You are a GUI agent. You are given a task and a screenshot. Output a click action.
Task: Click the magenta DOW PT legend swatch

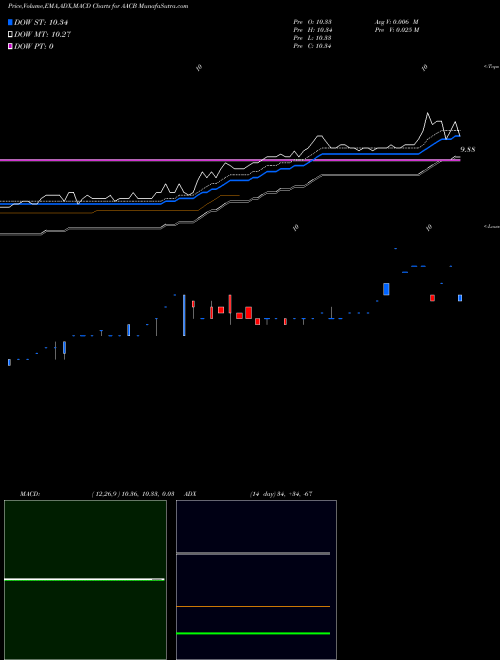click(x=10, y=46)
